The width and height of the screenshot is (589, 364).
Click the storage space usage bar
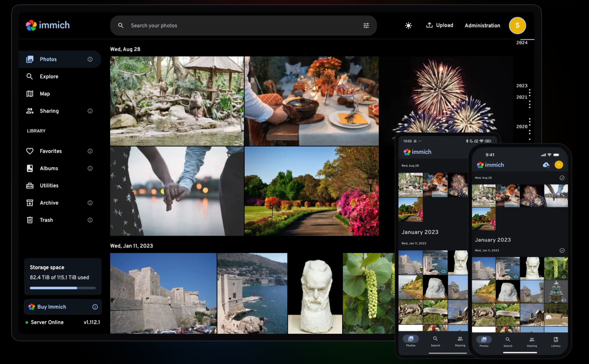coord(63,288)
